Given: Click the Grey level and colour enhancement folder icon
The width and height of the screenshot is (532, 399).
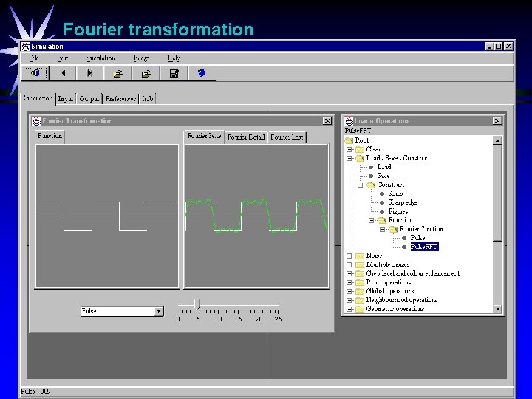Looking at the screenshot, I should tap(360, 273).
